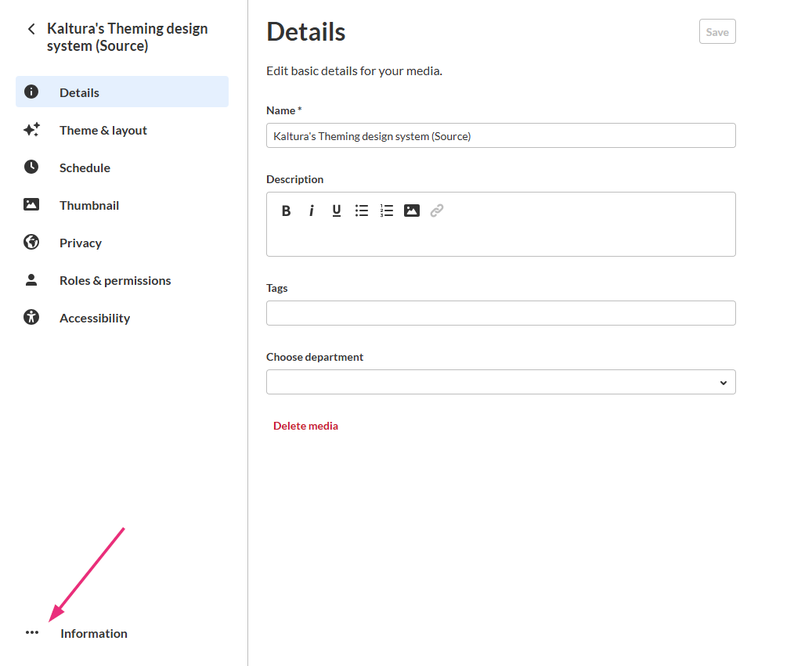Image resolution: width=812 pixels, height=666 pixels.
Task: Toggle italic formatting in Description
Action: click(311, 211)
